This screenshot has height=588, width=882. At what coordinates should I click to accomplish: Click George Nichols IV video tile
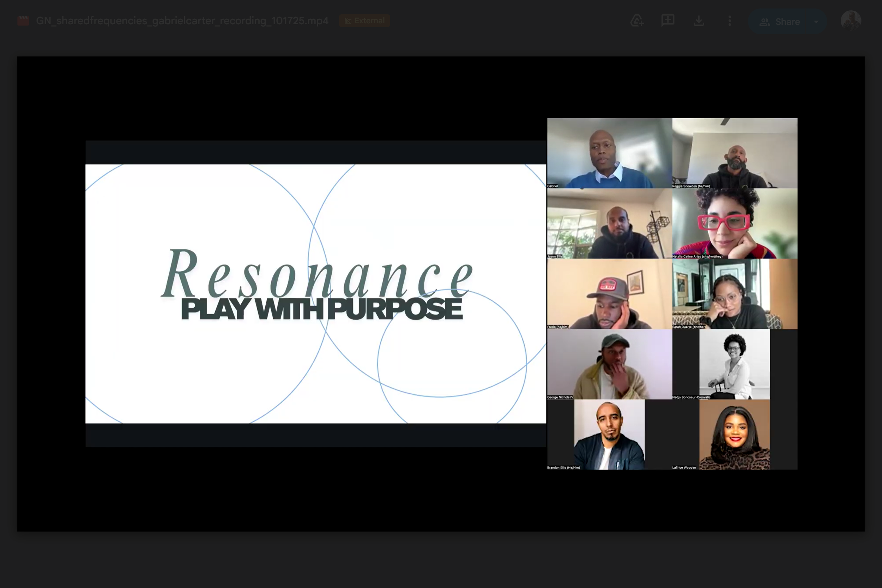[609, 364]
